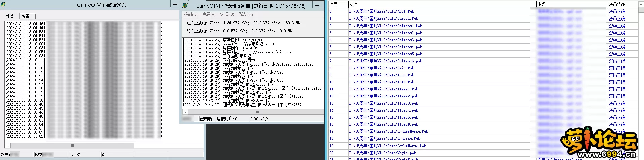The image size is (644, 160).
Task: Click server log line Wav目录完成(783) for 星月Mir2
Action: (246, 105)
